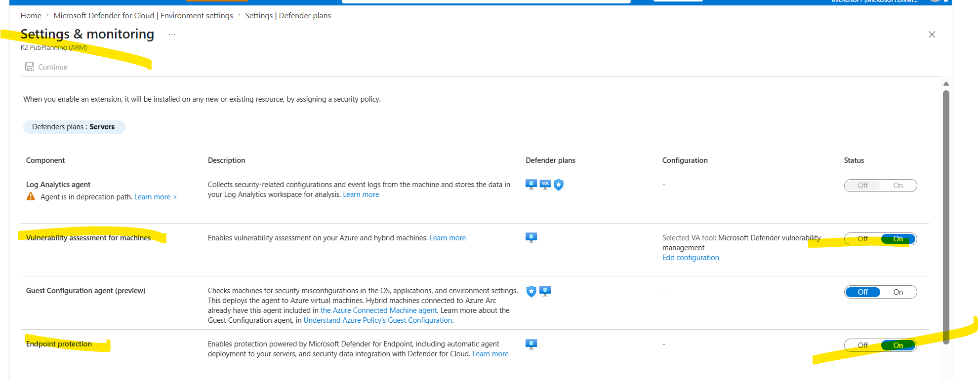Click the Defender plans column header
Screen dimensions: 980x381
click(x=551, y=160)
